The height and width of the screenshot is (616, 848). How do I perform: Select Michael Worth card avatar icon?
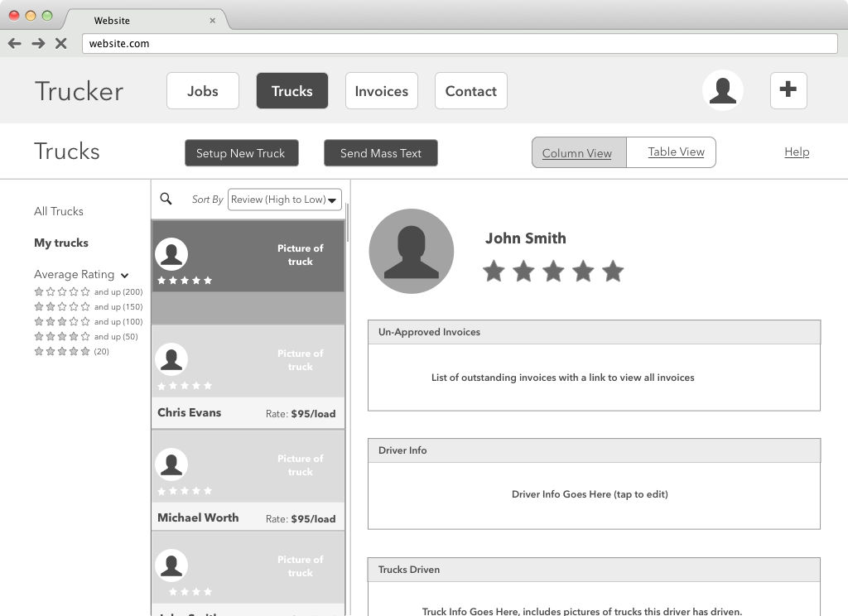(x=171, y=464)
